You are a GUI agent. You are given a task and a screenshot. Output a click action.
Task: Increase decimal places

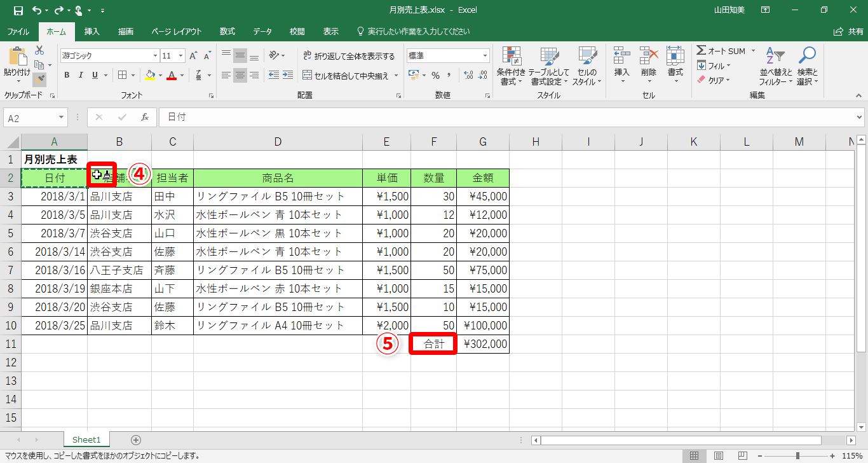pyautogui.click(x=469, y=76)
